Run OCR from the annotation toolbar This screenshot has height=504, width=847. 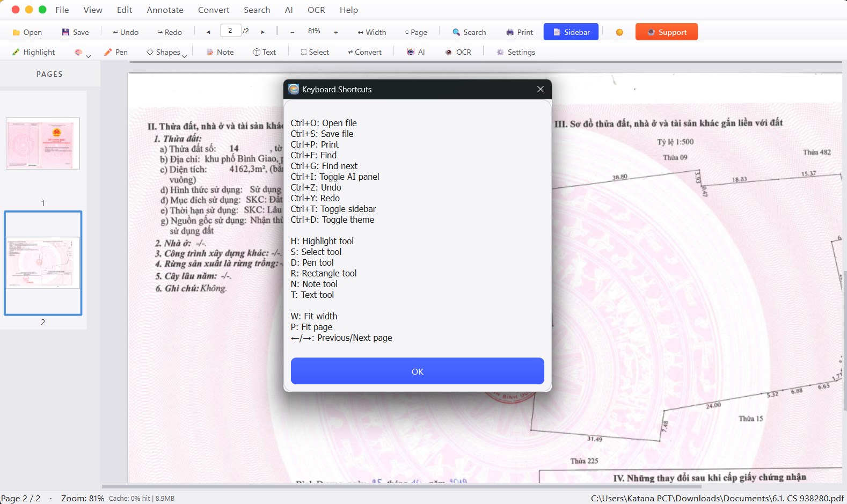point(458,52)
